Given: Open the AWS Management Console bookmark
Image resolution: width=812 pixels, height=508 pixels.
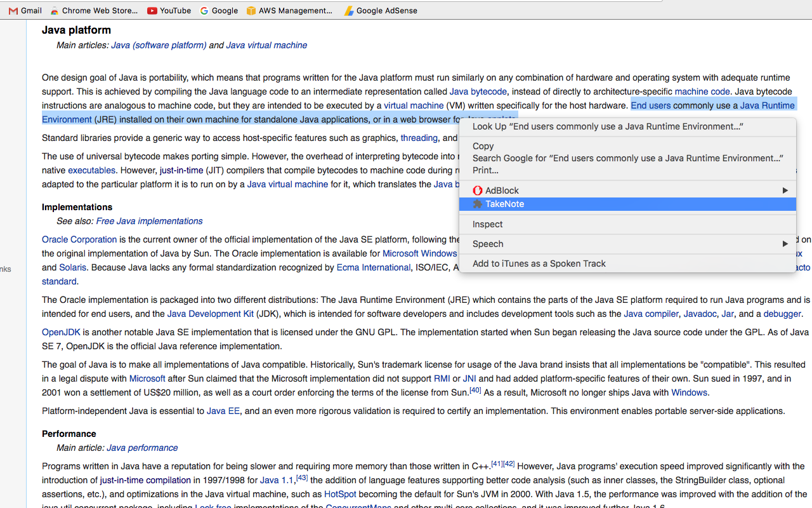Looking at the screenshot, I should pyautogui.click(x=289, y=10).
